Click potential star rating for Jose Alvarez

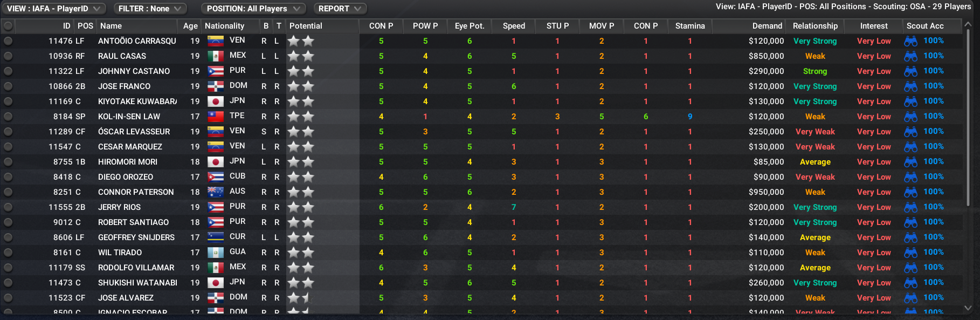[x=300, y=298]
